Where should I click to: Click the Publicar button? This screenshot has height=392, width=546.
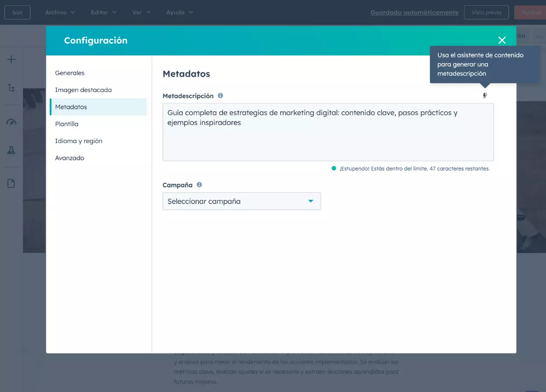pos(530,12)
